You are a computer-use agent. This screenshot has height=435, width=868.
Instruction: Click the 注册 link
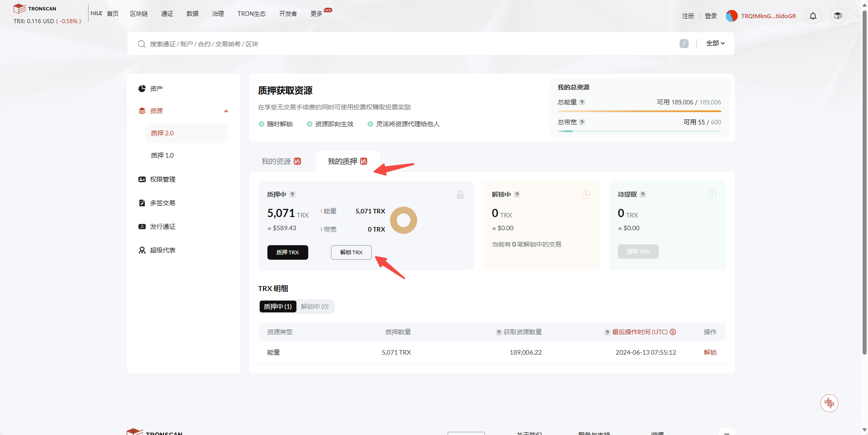pyautogui.click(x=688, y=16)
